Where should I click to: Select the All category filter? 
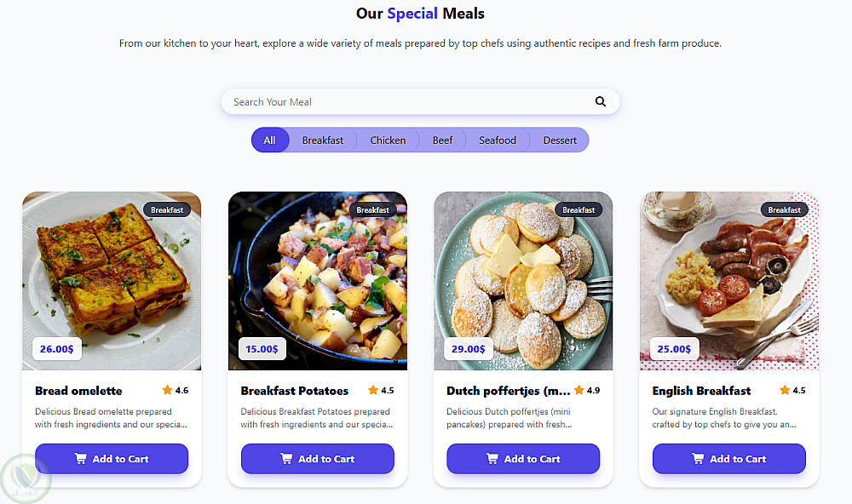269,140
